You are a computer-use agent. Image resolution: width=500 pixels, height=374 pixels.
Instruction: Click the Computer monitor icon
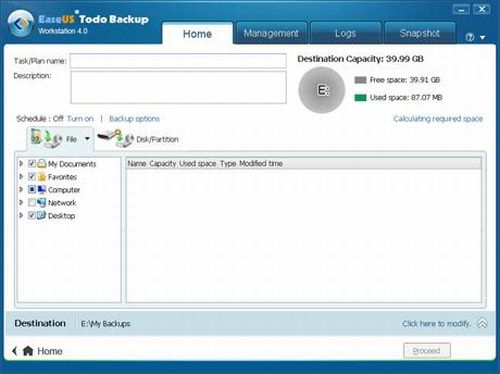point(42,189)
